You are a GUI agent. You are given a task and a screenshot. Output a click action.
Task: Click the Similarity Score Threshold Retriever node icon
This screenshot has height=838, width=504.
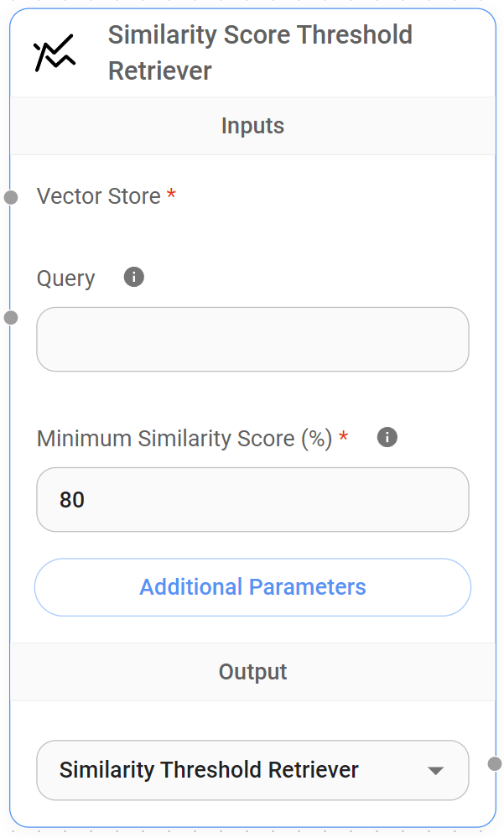[54, 52]
